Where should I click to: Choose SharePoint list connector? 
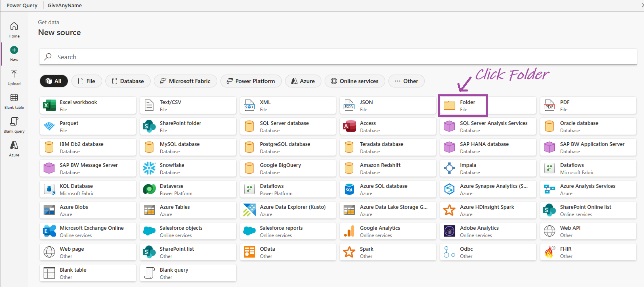(x=188, y=252)
